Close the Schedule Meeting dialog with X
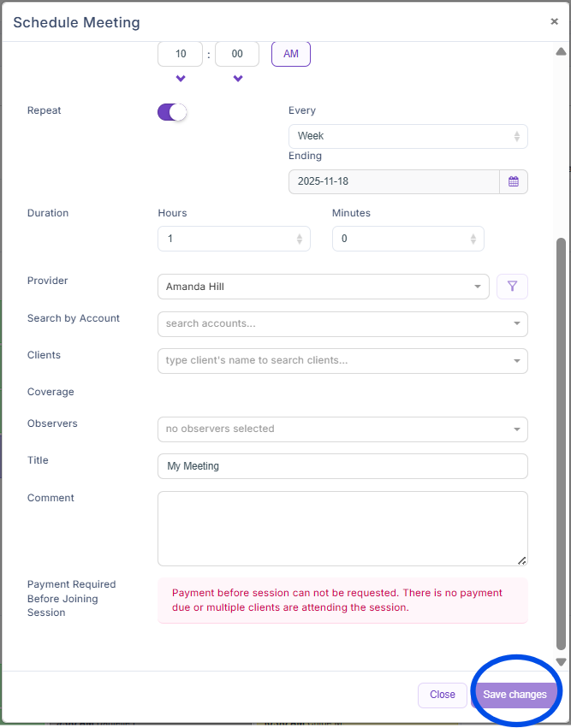Image resolution: width=571 pixels, height=728 pixels. click(554, 22)
